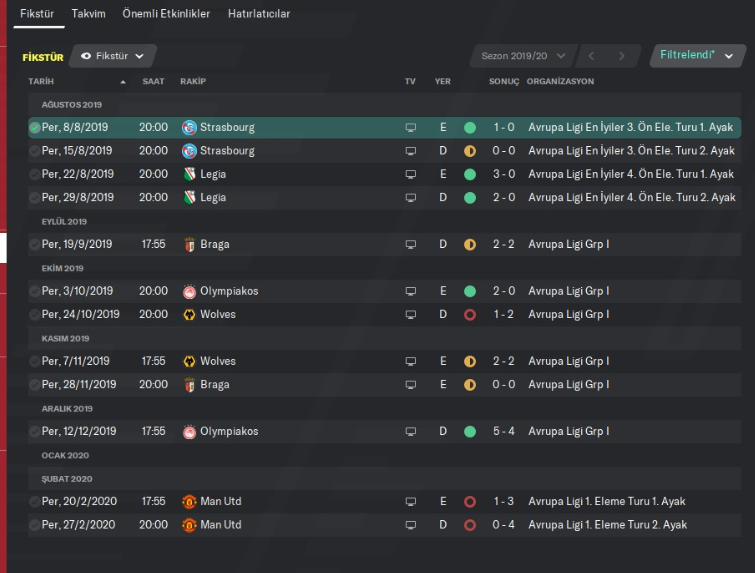This screenshot has height=573, width=755.
Task: Go to the previous season arrow button
Action: [592, 56]
